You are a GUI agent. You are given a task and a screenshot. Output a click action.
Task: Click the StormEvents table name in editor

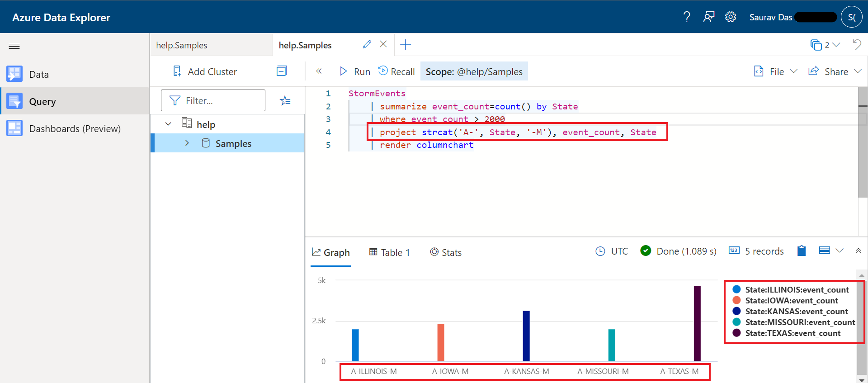pos(377,94)
